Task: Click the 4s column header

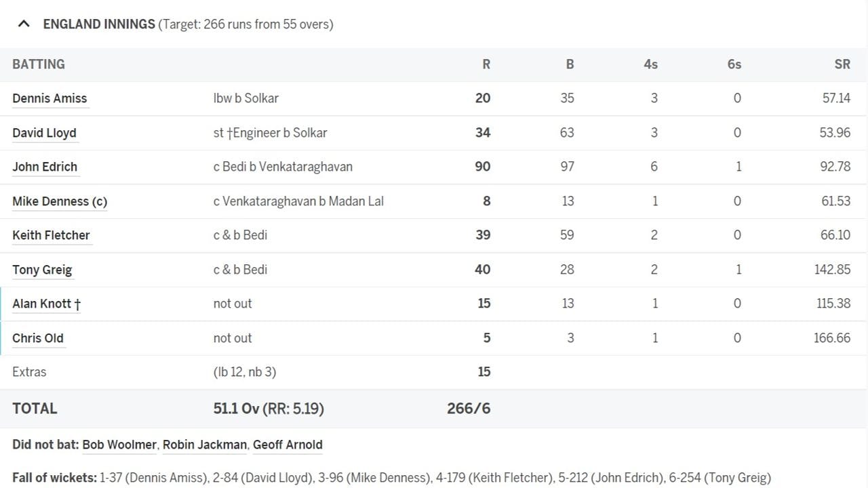Action: (650, 64)
